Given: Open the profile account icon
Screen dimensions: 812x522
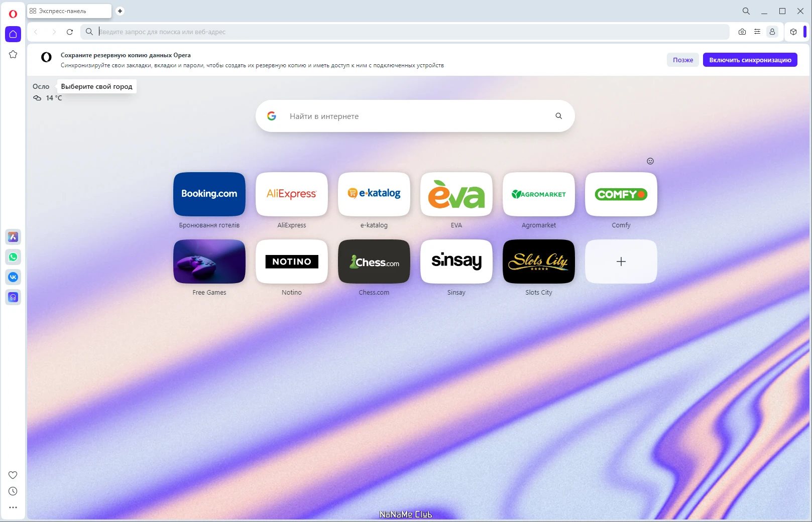Looking at the screenshot, I should pos(772,32).
